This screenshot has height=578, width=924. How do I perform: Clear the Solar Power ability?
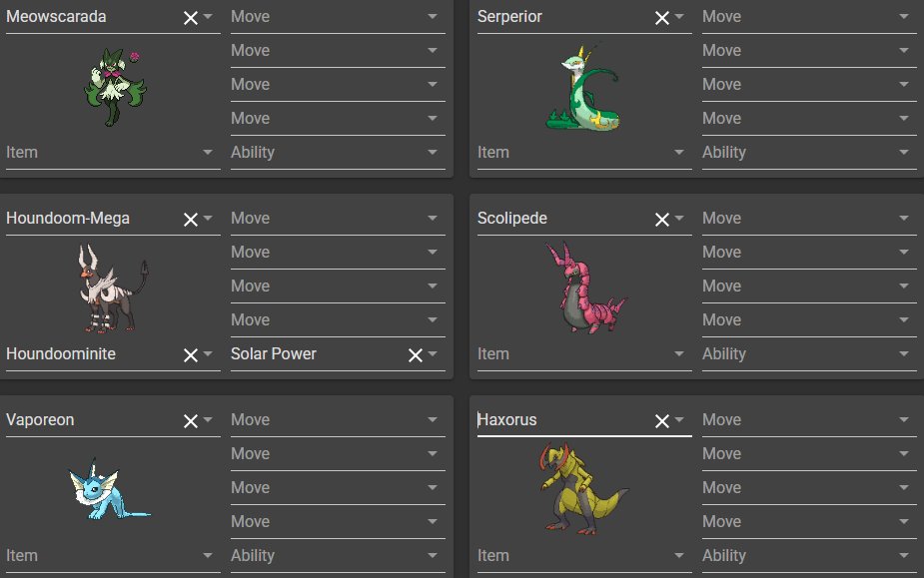(x=416, y=354)
